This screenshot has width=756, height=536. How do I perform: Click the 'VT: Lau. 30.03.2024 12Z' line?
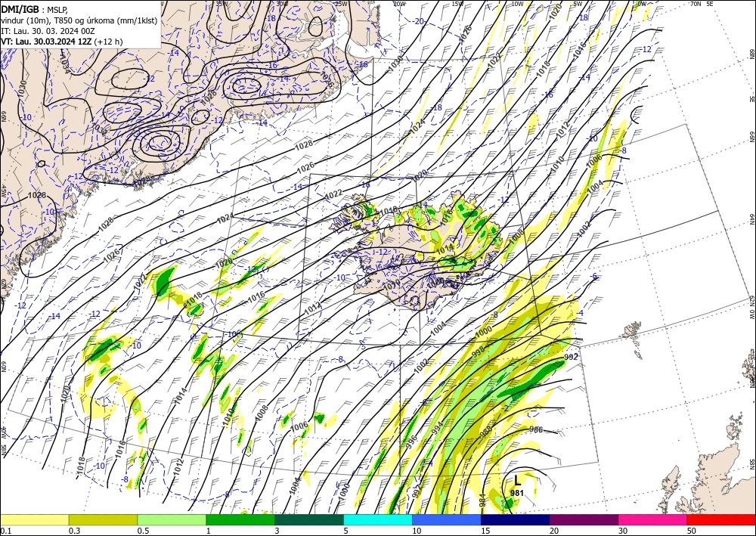[x=47, y=42]
